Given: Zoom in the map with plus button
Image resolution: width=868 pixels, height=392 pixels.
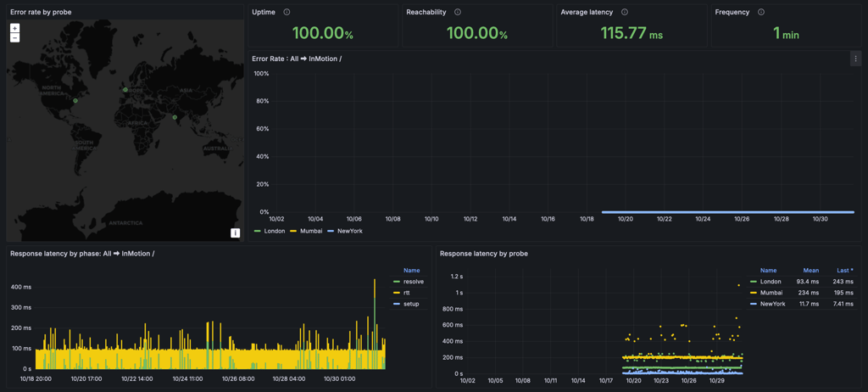Looking at the screenshot, I should [15, 28].
